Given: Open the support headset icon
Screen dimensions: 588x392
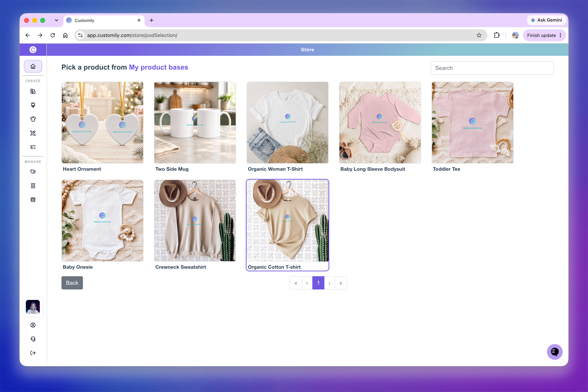Looking at the screenshot, I should click(x=33, y=339).
